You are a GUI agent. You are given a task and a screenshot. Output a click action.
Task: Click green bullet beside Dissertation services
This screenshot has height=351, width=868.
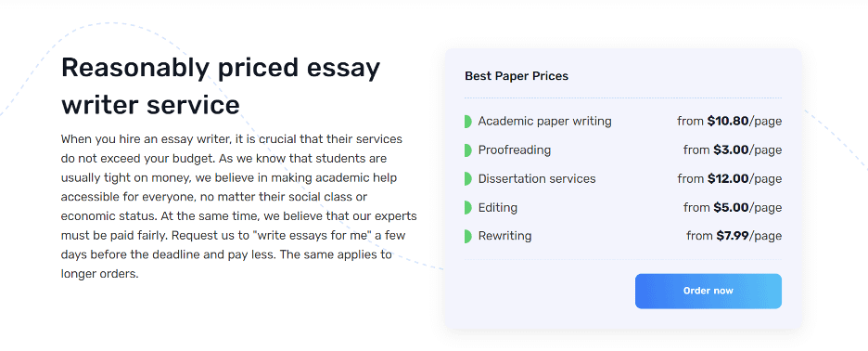coord(467,179)
